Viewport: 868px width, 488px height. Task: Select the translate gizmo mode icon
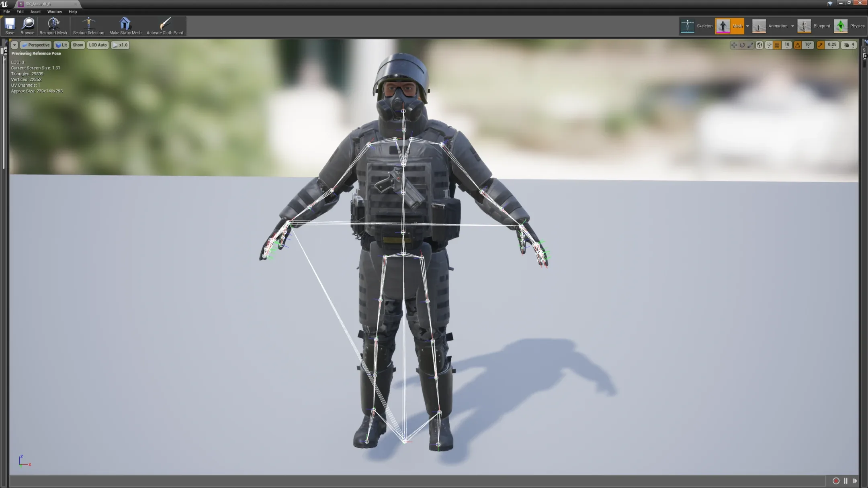coord(734,45)
